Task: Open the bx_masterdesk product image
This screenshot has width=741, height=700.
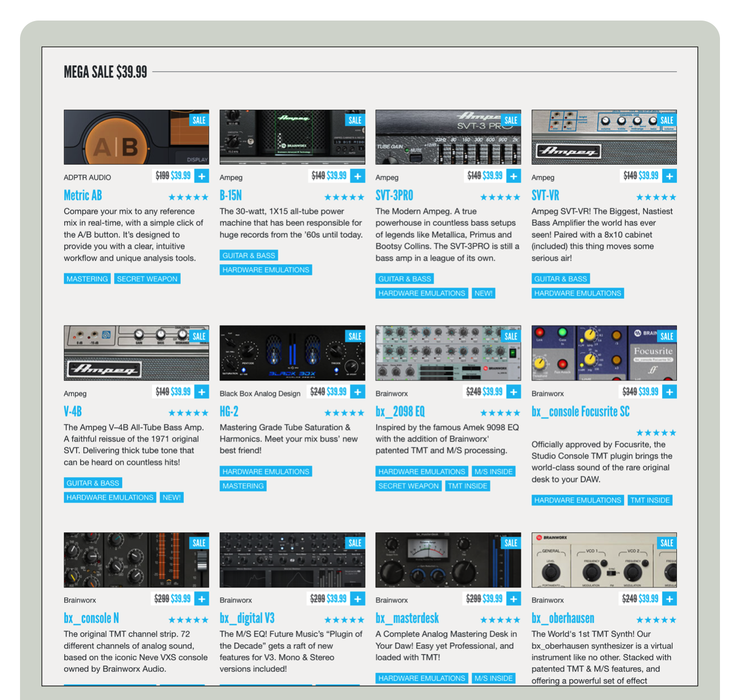Action: click(448, 560)
